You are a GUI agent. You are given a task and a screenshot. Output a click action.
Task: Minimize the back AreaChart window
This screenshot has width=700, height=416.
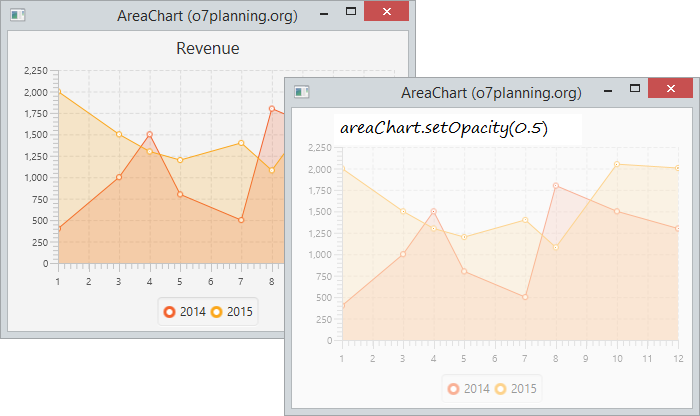point(324,14)
